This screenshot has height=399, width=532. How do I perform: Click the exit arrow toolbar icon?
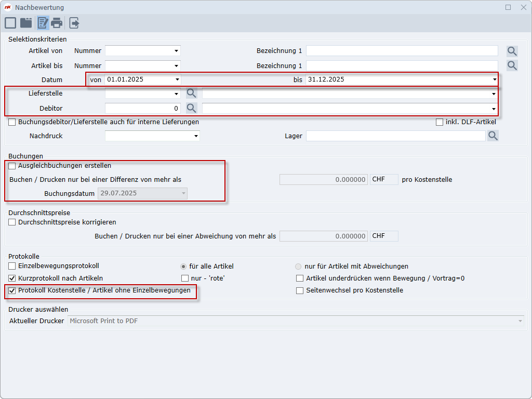pyautogui.click(x=74, y=23)
